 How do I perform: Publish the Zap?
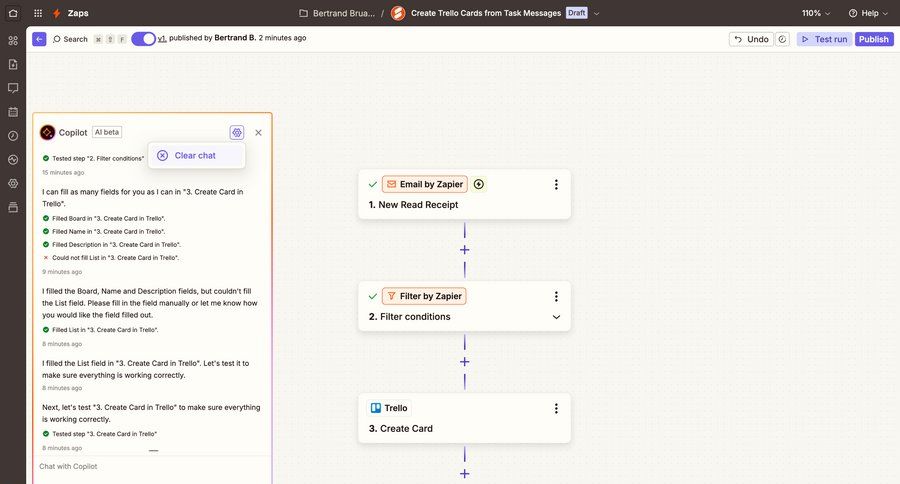tap(874, 39)
